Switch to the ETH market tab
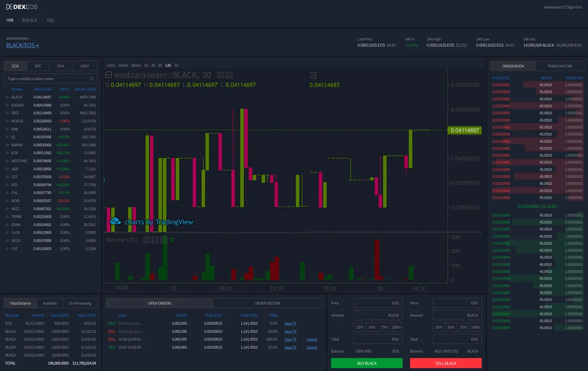The image size is (588, 371). 61,66
